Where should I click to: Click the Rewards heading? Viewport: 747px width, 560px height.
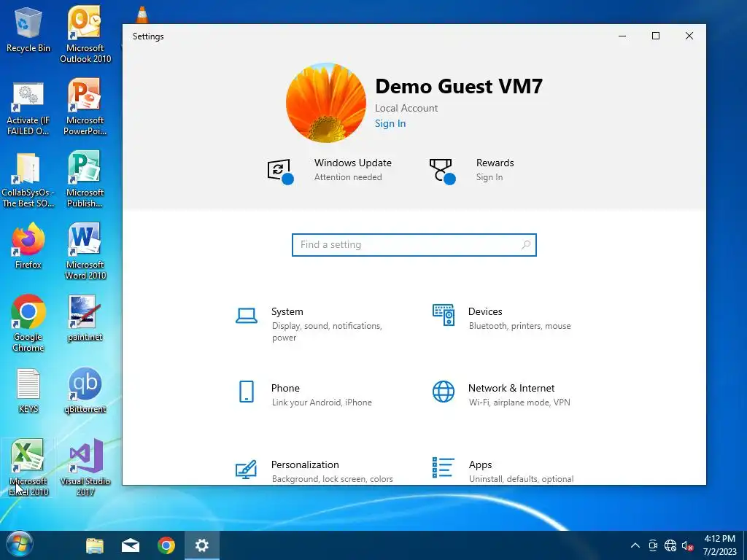point(495,163)
